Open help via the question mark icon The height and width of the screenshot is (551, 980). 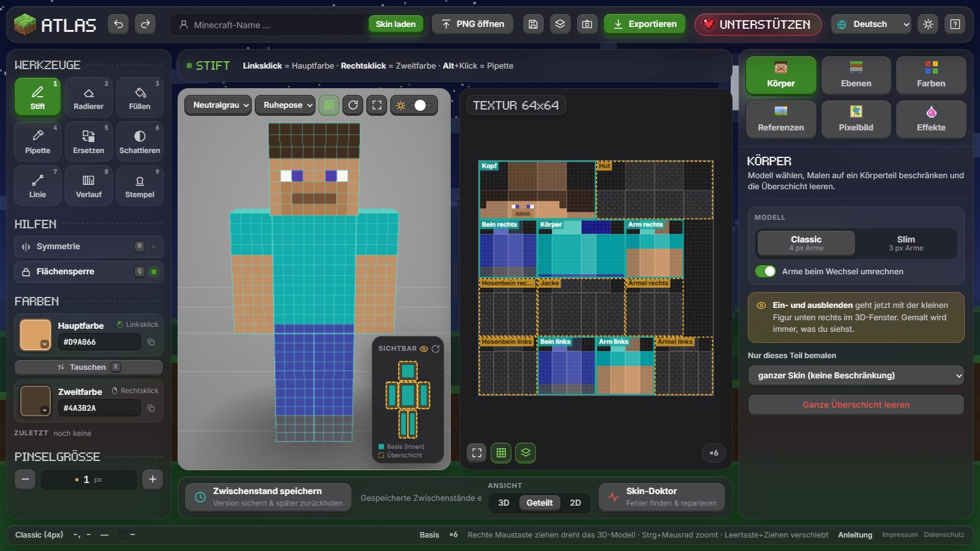click(x=955, y=24)
